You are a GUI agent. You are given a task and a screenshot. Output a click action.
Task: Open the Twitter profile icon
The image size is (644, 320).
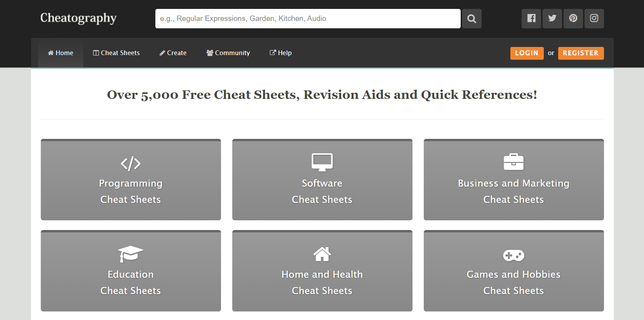click(552, 19)
